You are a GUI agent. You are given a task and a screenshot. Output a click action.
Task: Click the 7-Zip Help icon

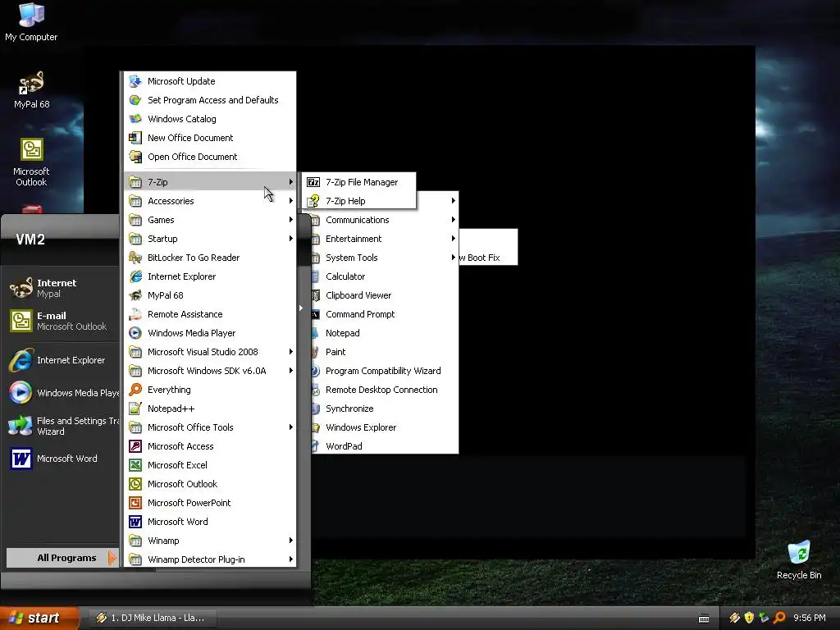click(313, 201)
